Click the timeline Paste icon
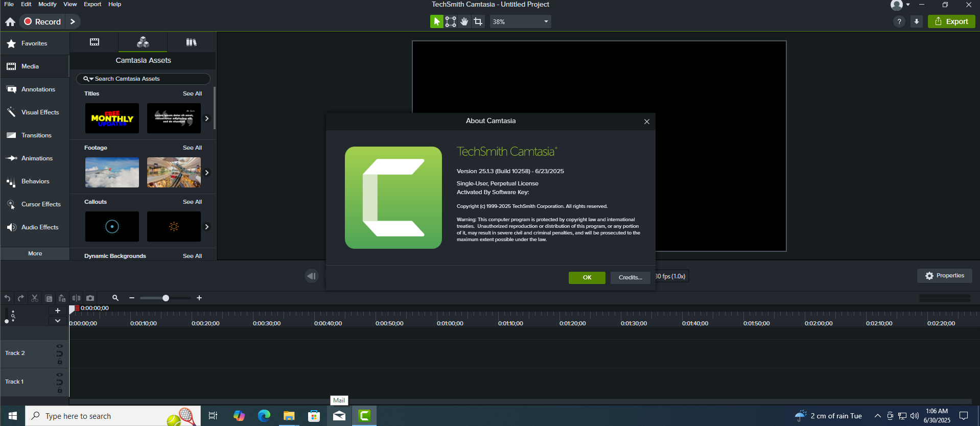Image resolution: width=980 pixels, height=426 pixels. tap(62, 298)
